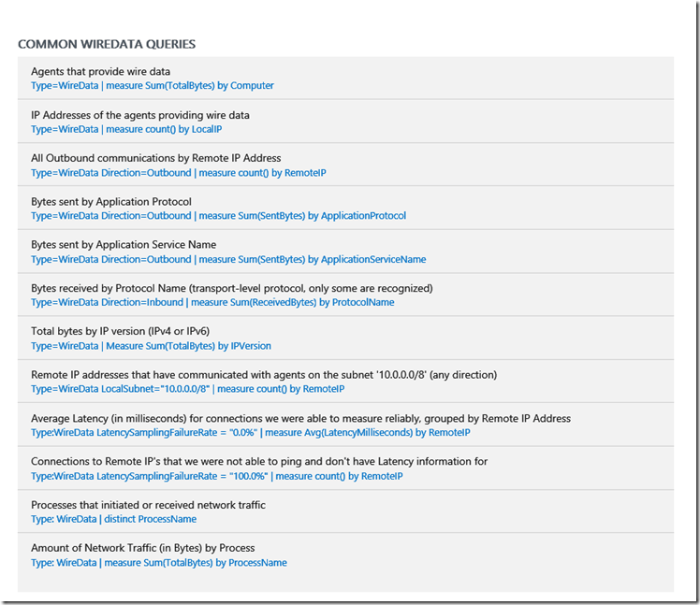This screenshot has width=700, height=605.
Task: Click the "Bytes sent by Application Protocol" title
Action: (x=110, y=201)
